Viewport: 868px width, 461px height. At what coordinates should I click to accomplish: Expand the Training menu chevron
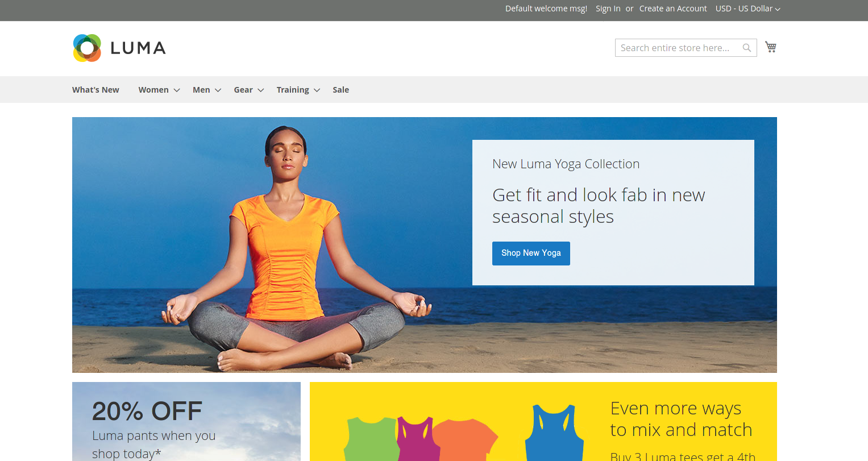pyautogui.click(x=317, y=90)
